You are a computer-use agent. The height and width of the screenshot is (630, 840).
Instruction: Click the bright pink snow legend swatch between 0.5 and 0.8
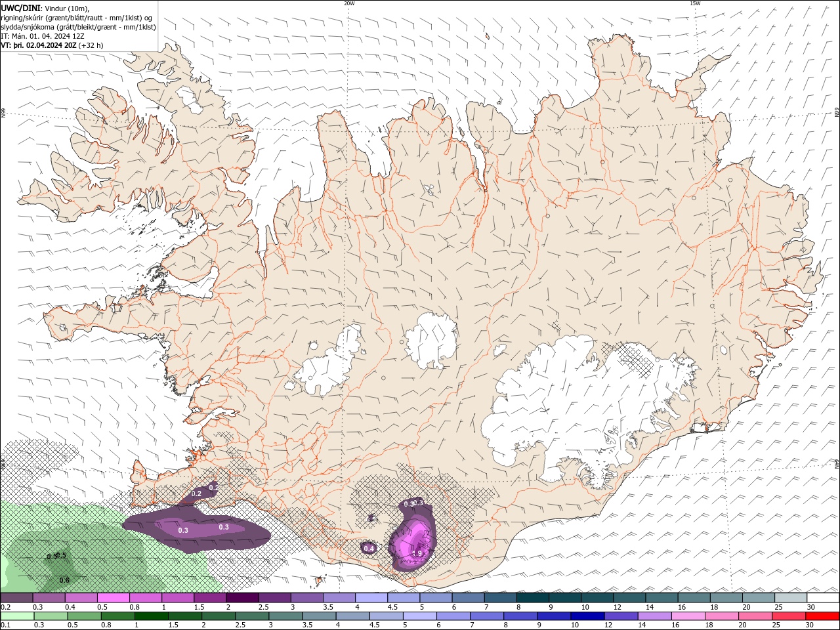pos(114,598)
